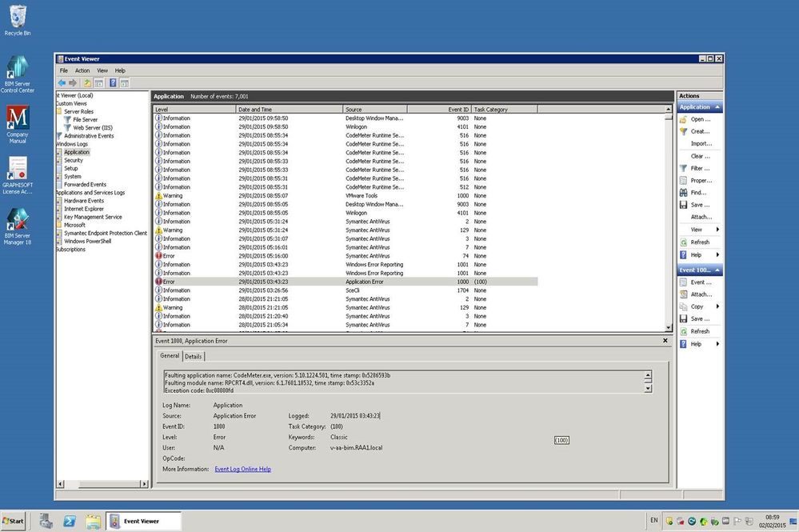Click the Forward arrow toolbar icon
This screenshot has width=799, height=532.
(x=72, y=82)
